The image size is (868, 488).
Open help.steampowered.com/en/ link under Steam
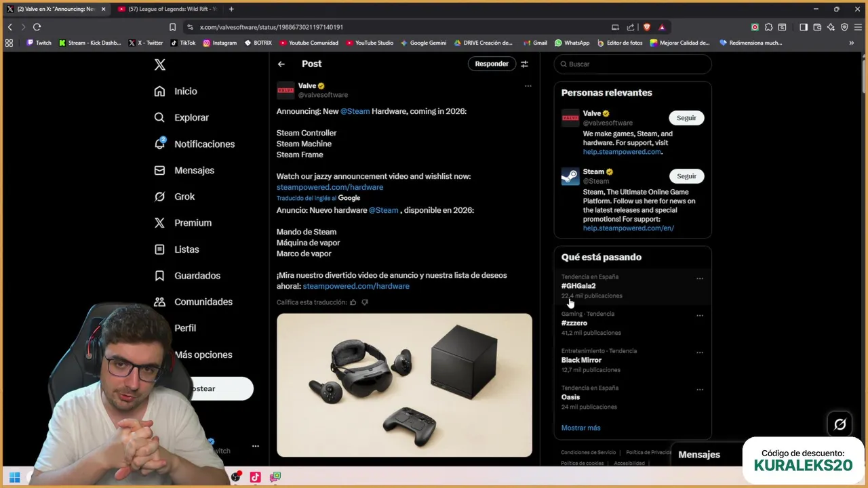coord(629,228)
